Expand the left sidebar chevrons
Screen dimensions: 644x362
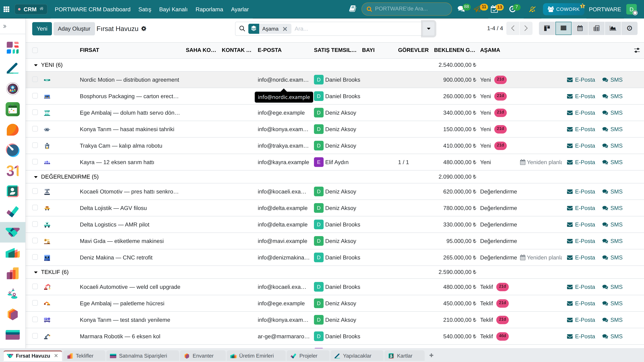click(x=5, y=26)
